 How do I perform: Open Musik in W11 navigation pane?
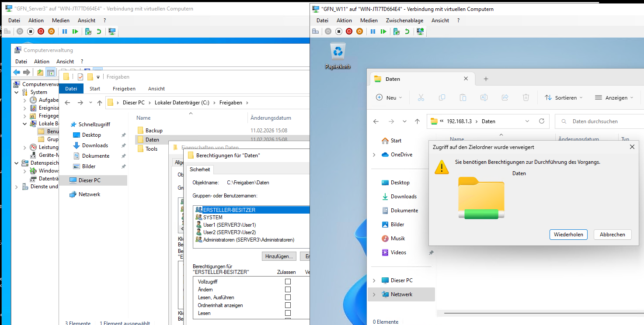coord(398,239)
